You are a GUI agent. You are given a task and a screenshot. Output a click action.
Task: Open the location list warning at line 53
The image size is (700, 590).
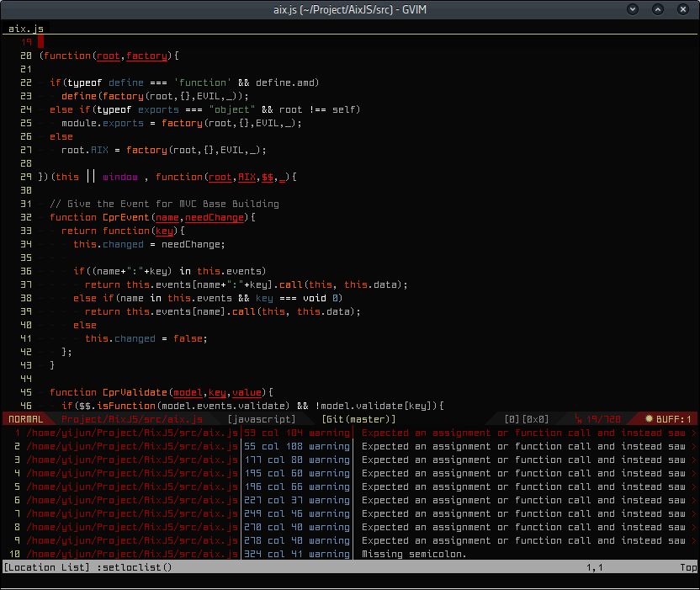pos(296,433)
